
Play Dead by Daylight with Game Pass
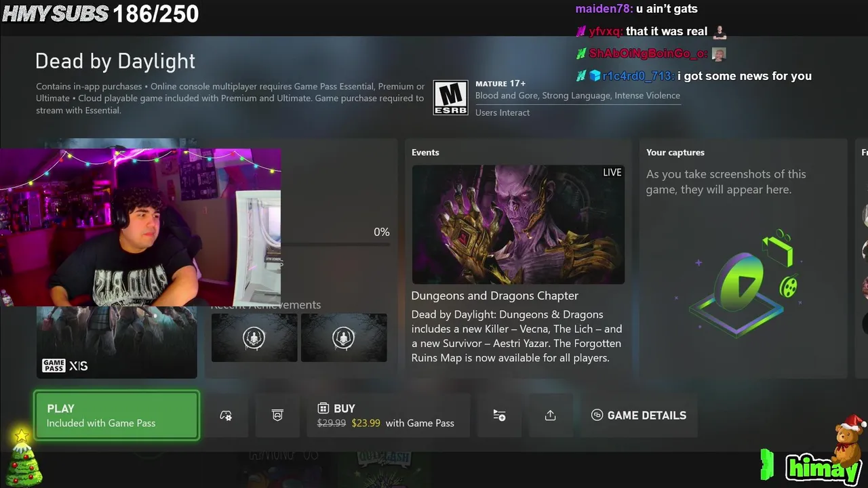(117, 415)
